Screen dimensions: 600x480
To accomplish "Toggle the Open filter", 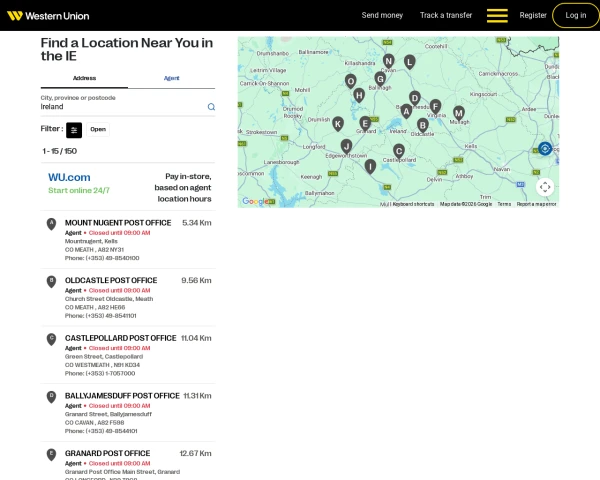I will 98,129.
